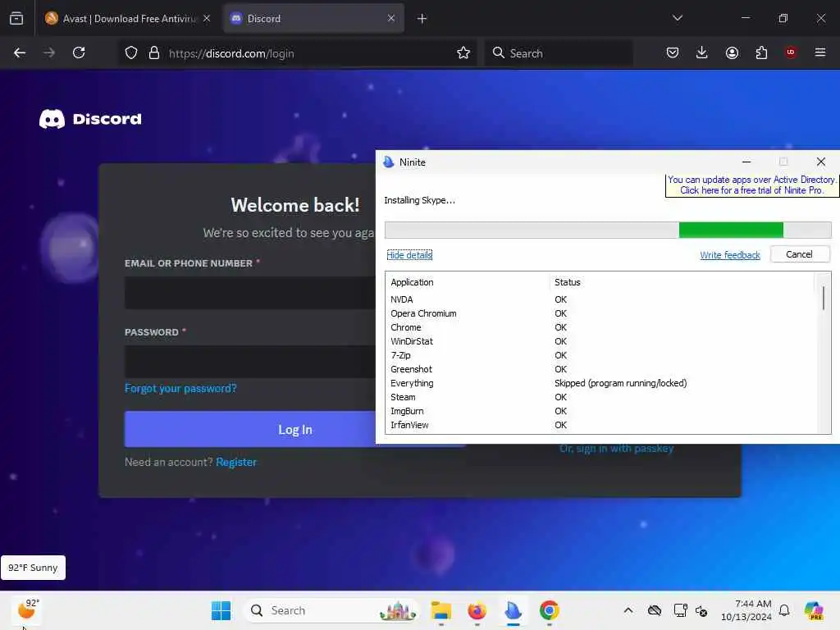Open the Pocket save icon

[x=673, y=52]
